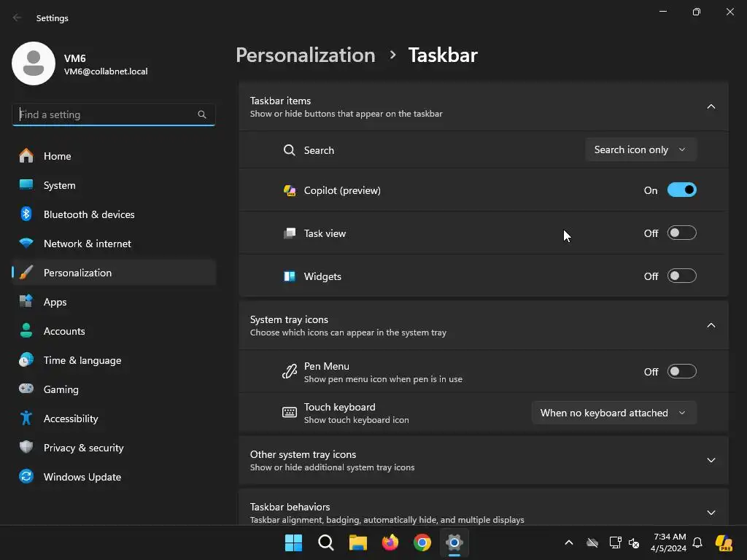Launch Firefox from the taskbar
This screenshot has height=560, width=747.
(x=390, y=542)
